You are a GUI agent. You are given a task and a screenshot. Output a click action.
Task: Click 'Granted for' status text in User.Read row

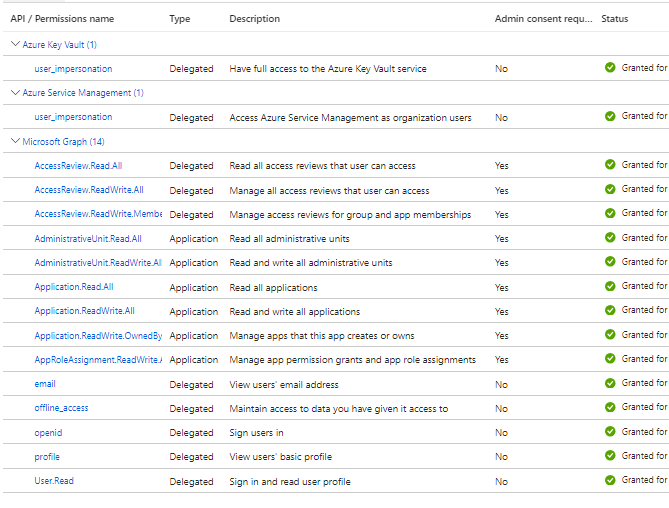tap(644, 480)
